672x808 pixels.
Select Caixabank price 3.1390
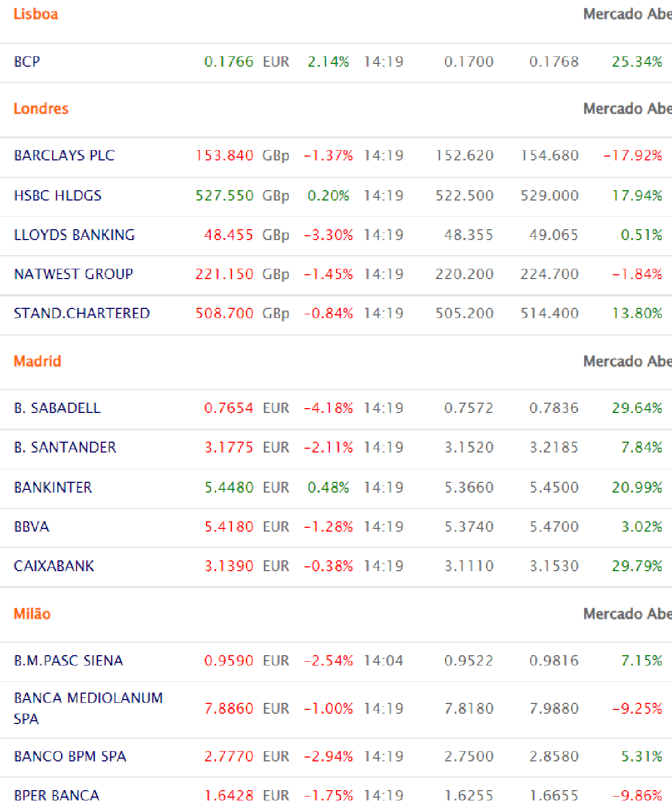click(x=229, y=566)
